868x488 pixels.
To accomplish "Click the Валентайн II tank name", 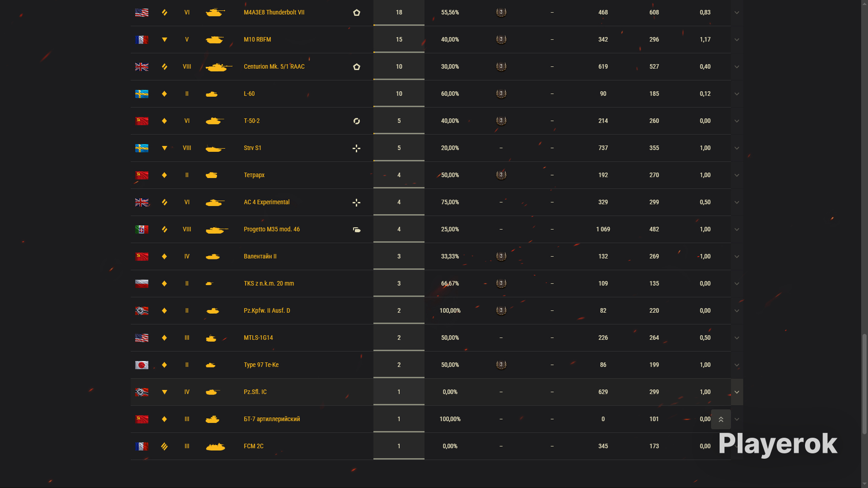I will click(x=260, y=256).
